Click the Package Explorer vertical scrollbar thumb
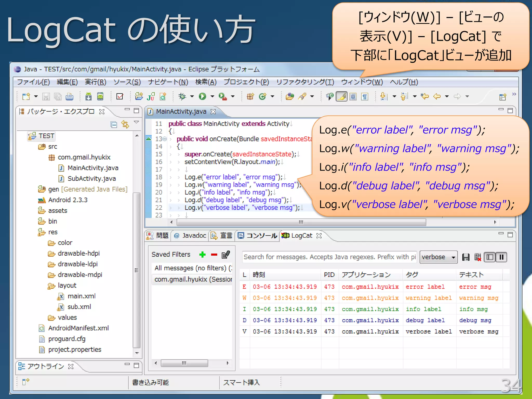Image resolution: width=532 pixels, height=399 pixels. (137, 270)
